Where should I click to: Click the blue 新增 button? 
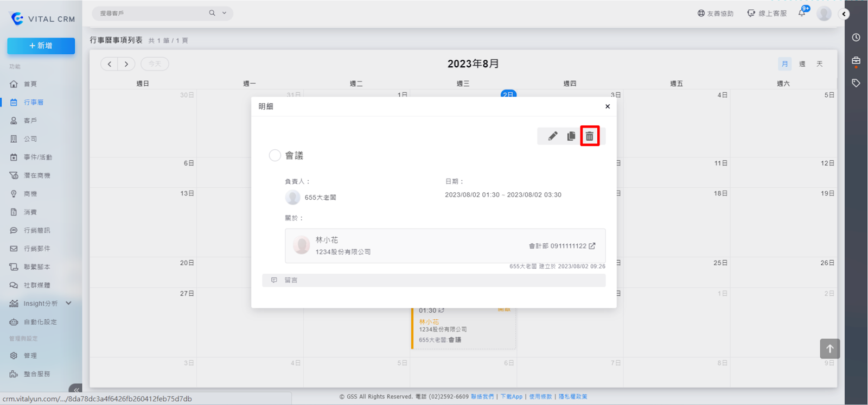(41, 46)
